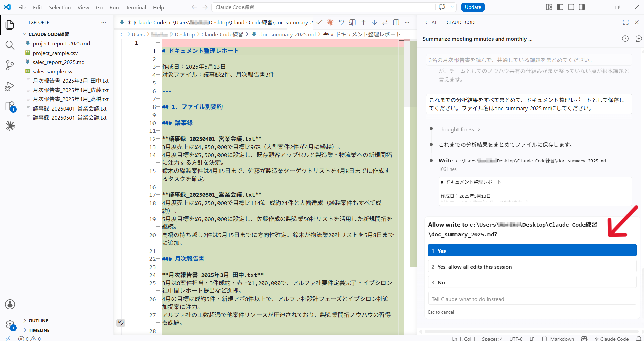The height and width of the screenshot is (341, 644).
Task: Close the Claude Code side panel
Action: 637,22
